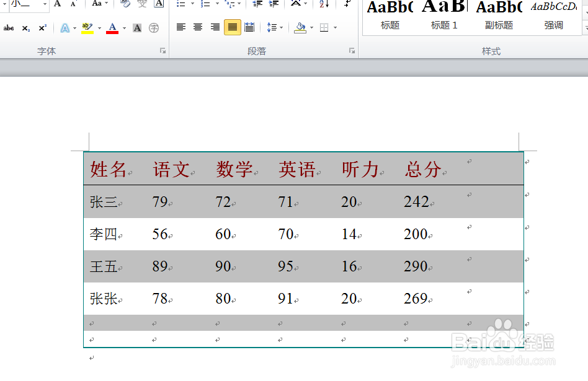Add character border icon

(159, 4)
